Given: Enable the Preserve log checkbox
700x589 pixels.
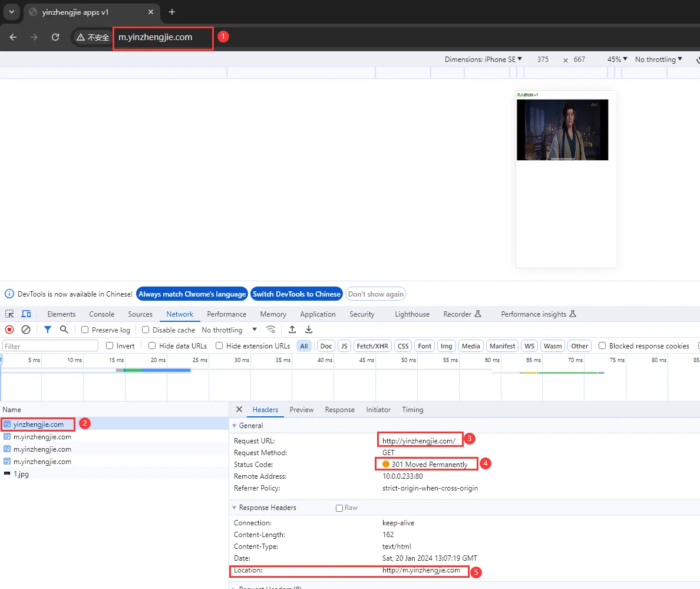Looking at the screenshot, I should tap(85, 330).
